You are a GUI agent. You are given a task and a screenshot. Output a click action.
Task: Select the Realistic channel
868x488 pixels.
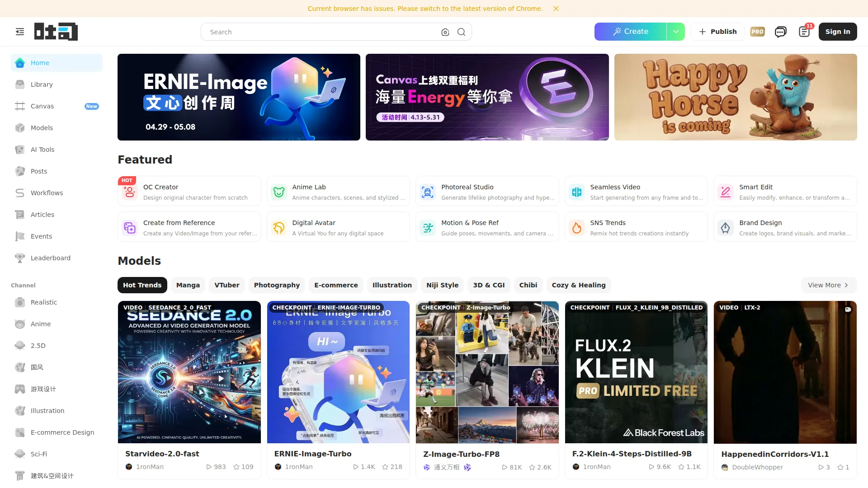click(57, 302)
